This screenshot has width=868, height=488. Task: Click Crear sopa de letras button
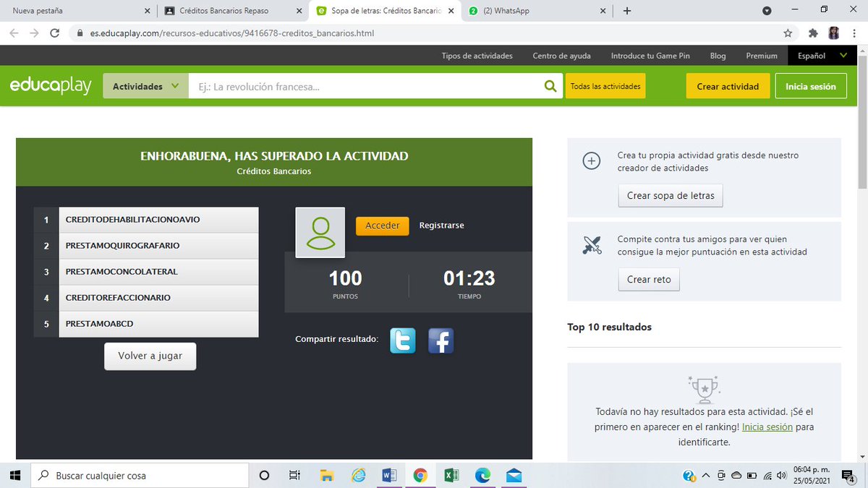tap(671, 196)
